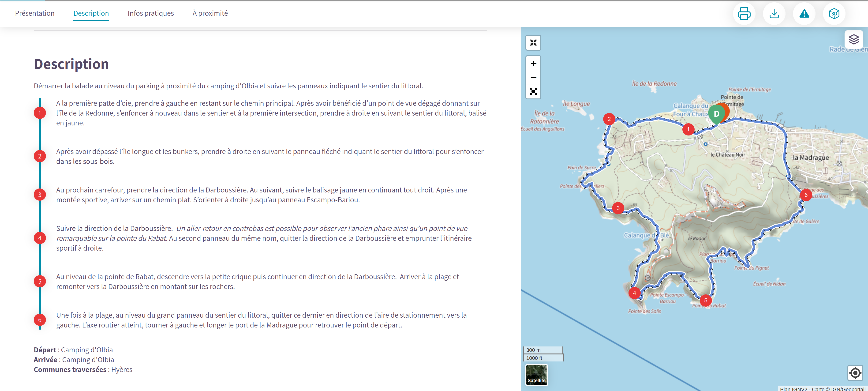Select map waypoint marker 2
This screenshot has height=391, width=868.
[x=609, y=119]
